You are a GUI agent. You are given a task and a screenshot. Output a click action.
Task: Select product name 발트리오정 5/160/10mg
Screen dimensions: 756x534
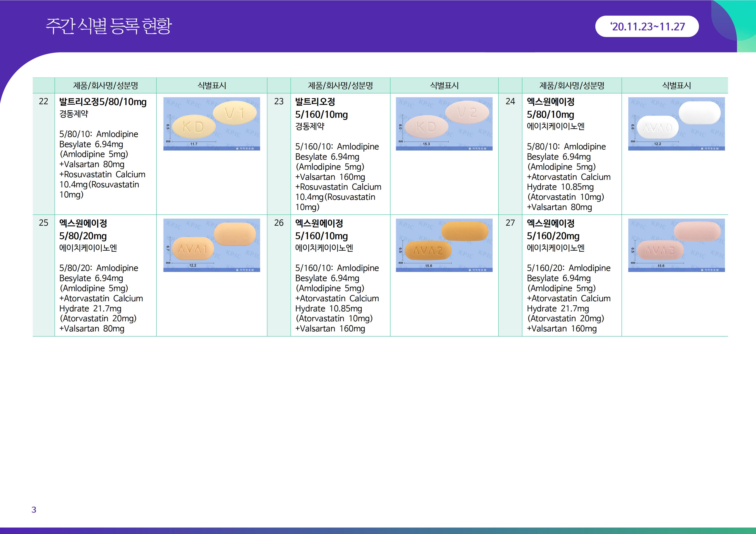[x=321, y=108]
